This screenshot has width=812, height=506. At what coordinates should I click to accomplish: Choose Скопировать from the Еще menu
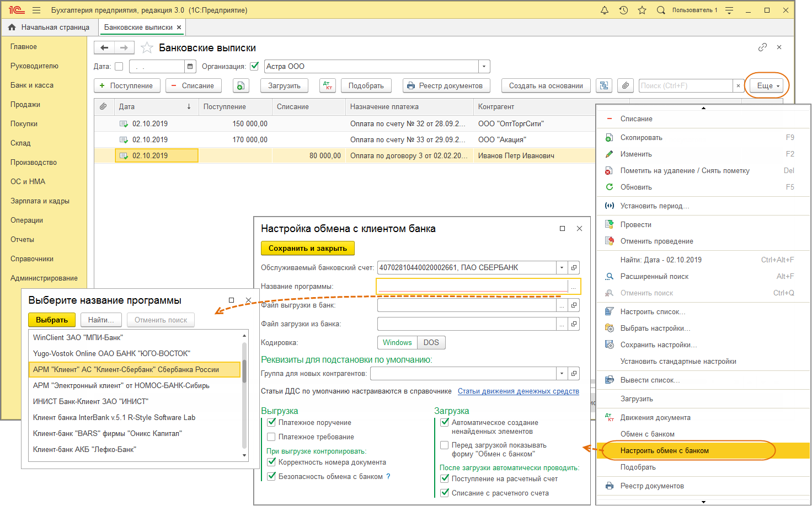[x=703, y=137]
